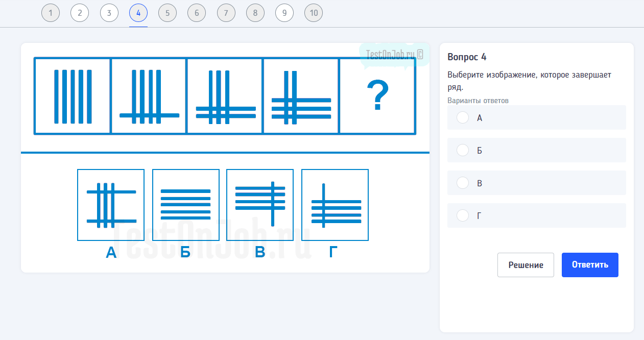
Task: Click the Решение button
Action: [x=526, y=265]
